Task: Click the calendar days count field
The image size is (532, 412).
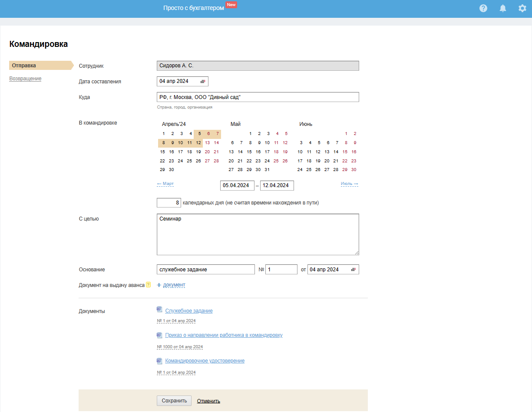Action: tap(169, 203)
